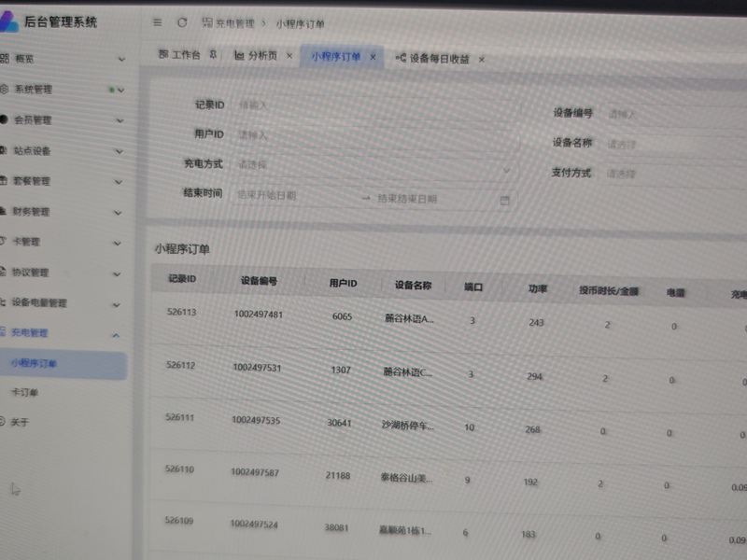Click the 概览 grid icon
Screen dimensions: 747x560
point(5,59)
